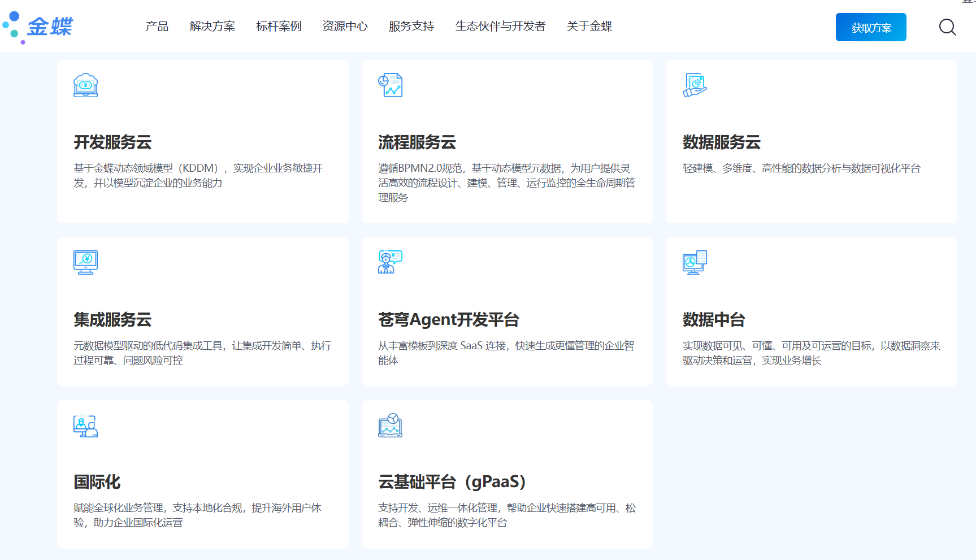This screenshot has width=976, height=560.
Task: Click the description starting with 支持开发、运维一体化
Action: coord(507,515)
